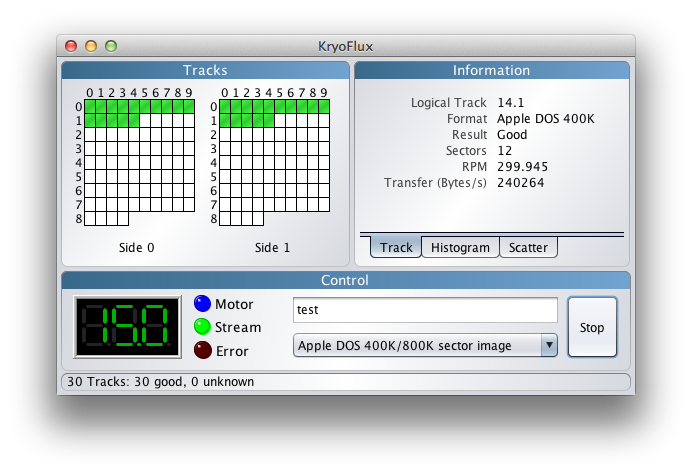
Task: Click the blue Motor indicator LED
Action: pyautogui.click(x=203, y=304)
